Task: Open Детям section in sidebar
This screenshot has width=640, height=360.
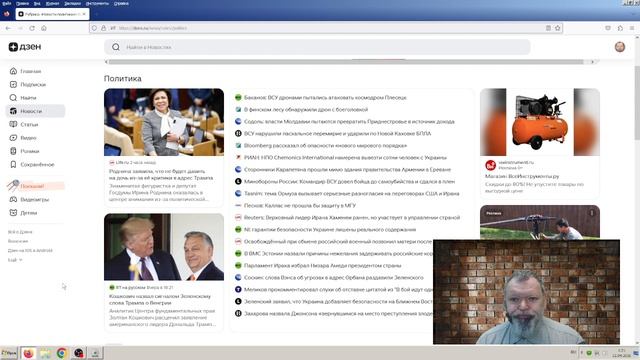Action: (x=29, y=213)
